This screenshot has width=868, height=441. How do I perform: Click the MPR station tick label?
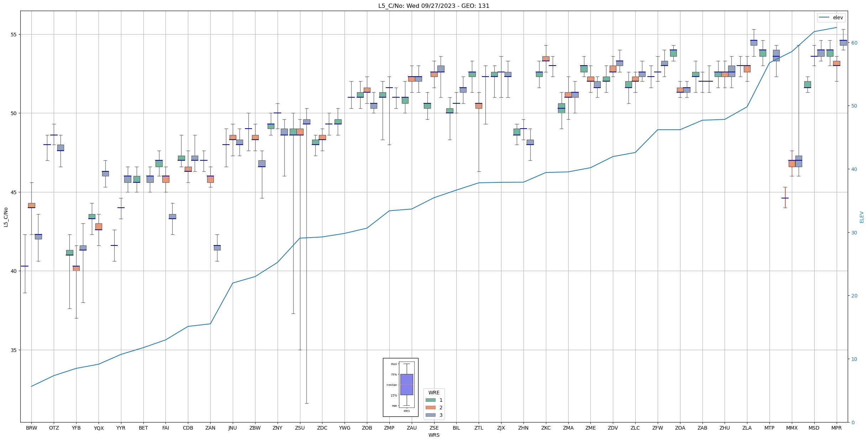pos(836,428)
